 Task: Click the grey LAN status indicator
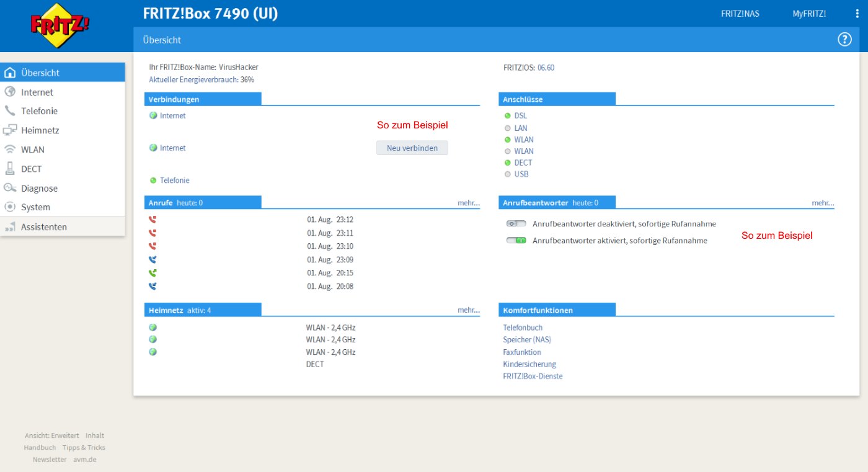pos(508,128)
